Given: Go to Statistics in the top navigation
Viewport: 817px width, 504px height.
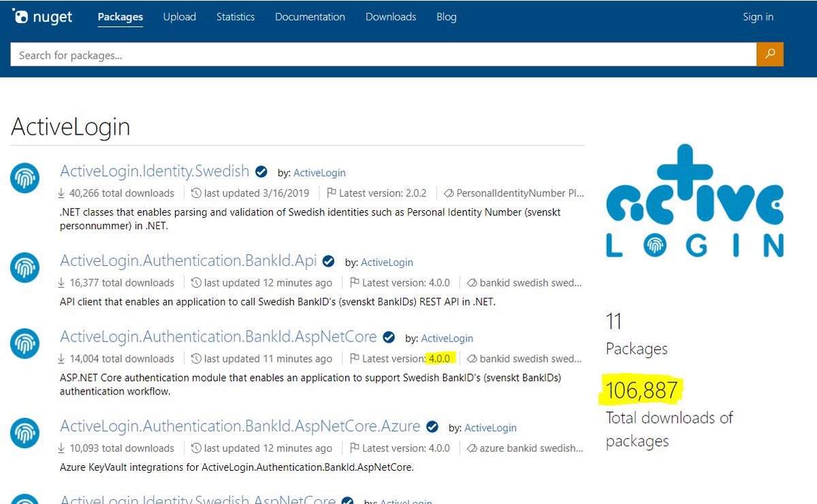Looking at the screenshot, I should pyautogui.click(x=236, y=17).
